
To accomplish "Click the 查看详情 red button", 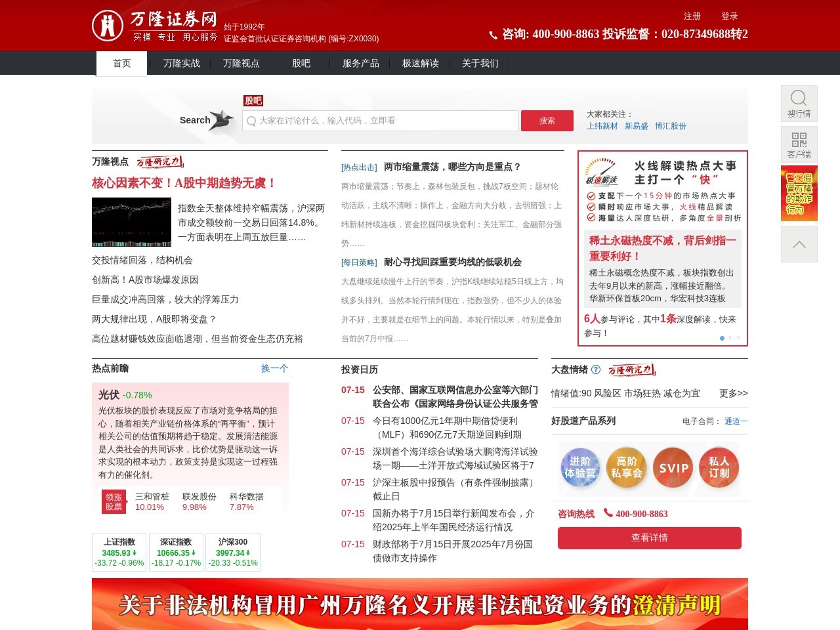I will pyautogui.click(x=649, y=537).
